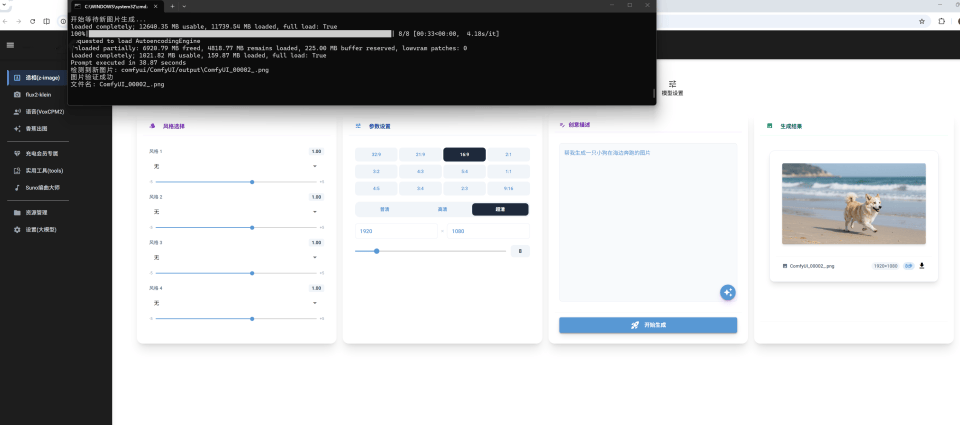Expand the 风格 4 style dropdown
This screenshot has width=960, height=425.
[x=236, y=303]
